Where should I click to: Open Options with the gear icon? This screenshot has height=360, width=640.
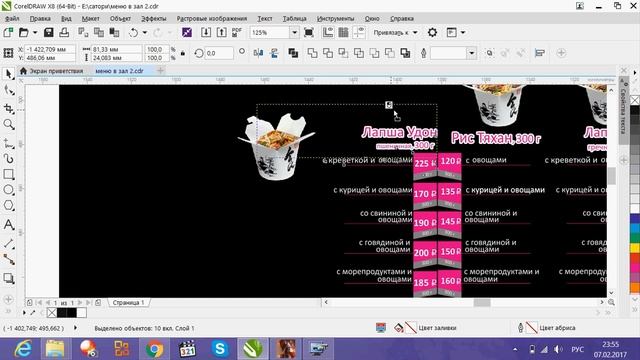pyautogui.click(x=432, y=32)
